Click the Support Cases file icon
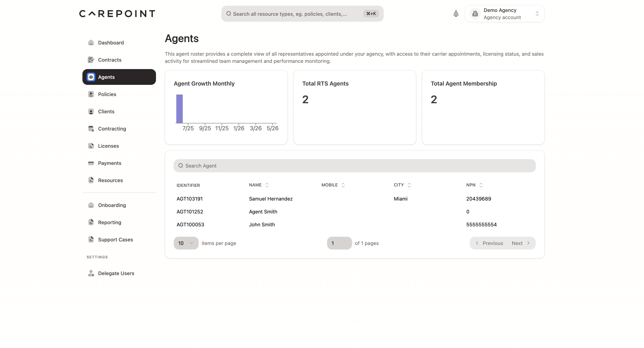 pyautogui.click(x=91, y=240)
